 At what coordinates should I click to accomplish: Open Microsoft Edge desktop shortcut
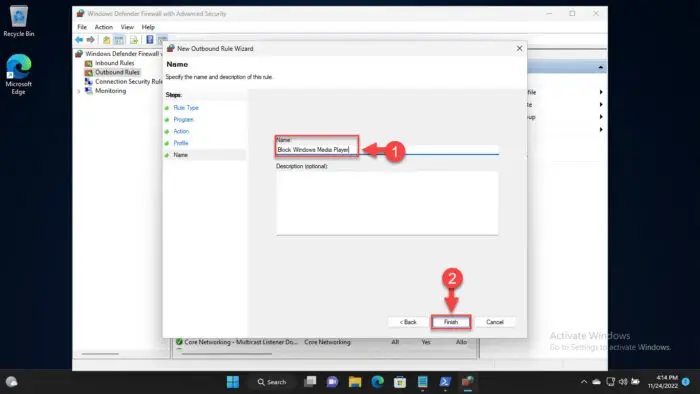18,74
